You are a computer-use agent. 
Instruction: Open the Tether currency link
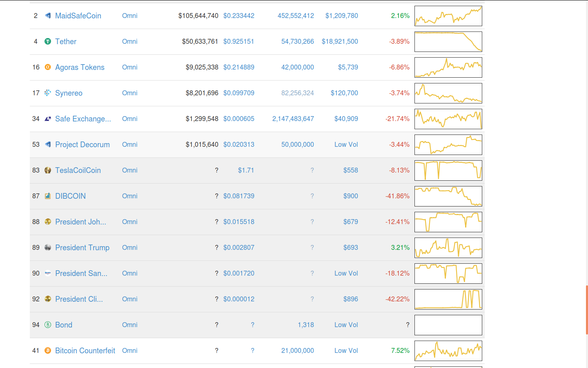pos(66,41)
